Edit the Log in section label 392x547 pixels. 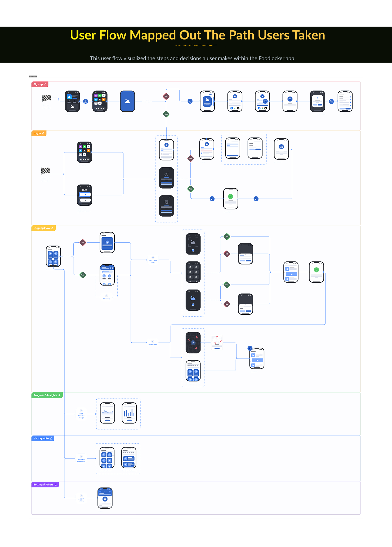click(x=39, y=133)
